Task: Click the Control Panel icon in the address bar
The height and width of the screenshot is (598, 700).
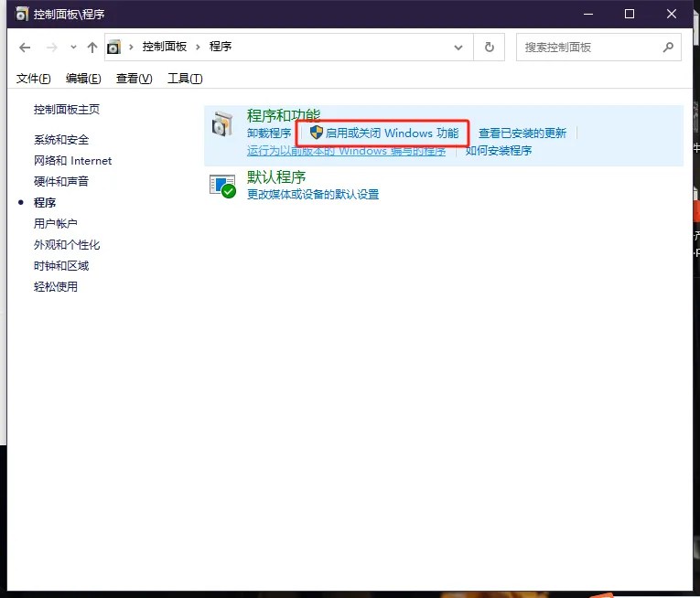Action: coord(113,47)
